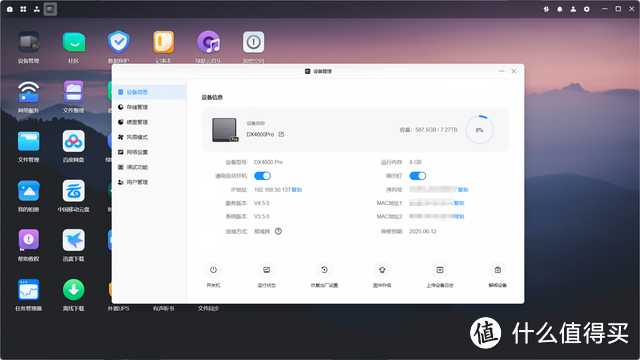Click the 固件升级 firmware upgrade icon
Viewport: 640px width, 360px height.
tap(382, 270)
